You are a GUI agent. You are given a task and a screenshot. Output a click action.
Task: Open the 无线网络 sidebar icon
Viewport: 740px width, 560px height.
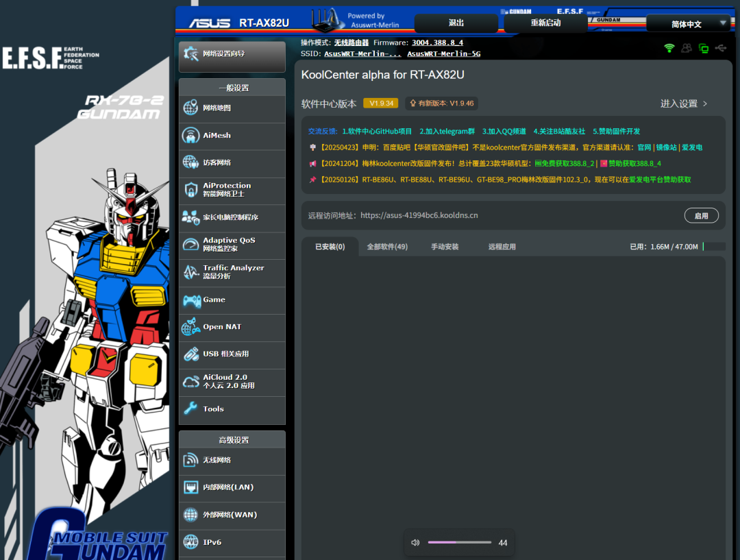[x=190, y=460]
